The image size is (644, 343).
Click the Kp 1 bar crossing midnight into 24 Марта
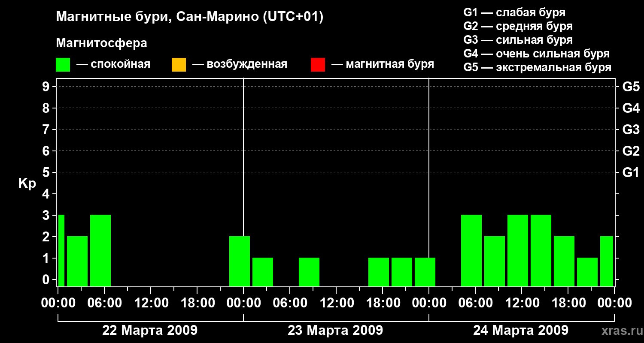(x=425, y=272)
